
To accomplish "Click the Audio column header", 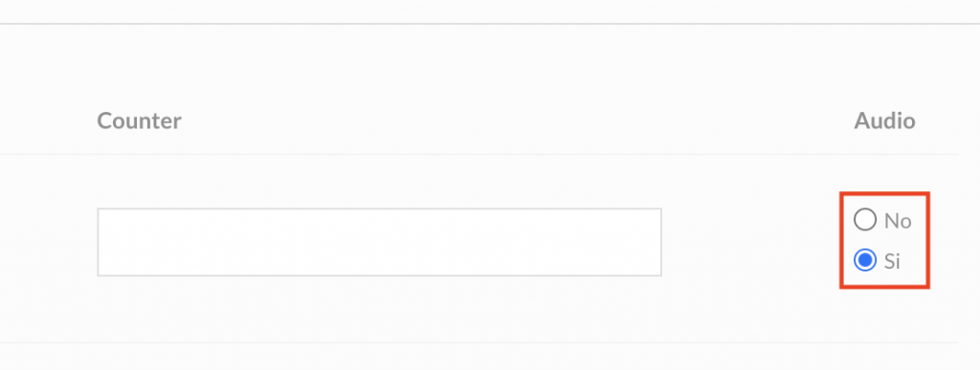I will tap(884, 120).
